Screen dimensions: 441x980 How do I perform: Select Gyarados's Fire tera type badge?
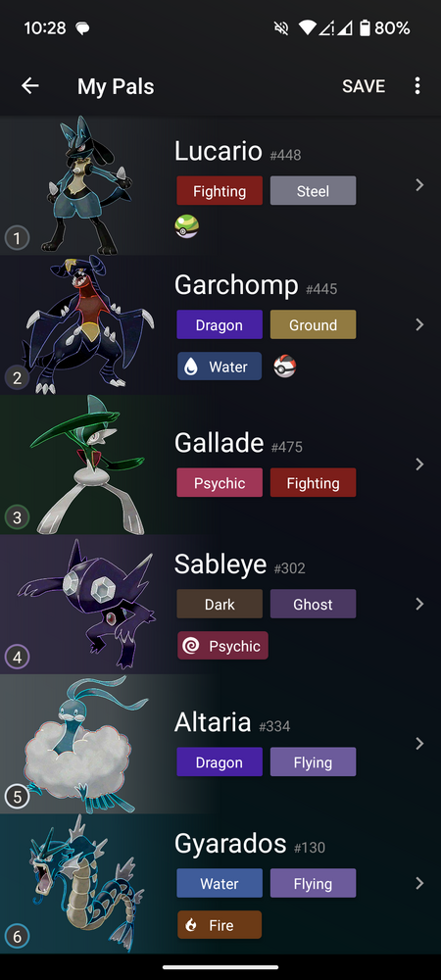coord(220,925)
